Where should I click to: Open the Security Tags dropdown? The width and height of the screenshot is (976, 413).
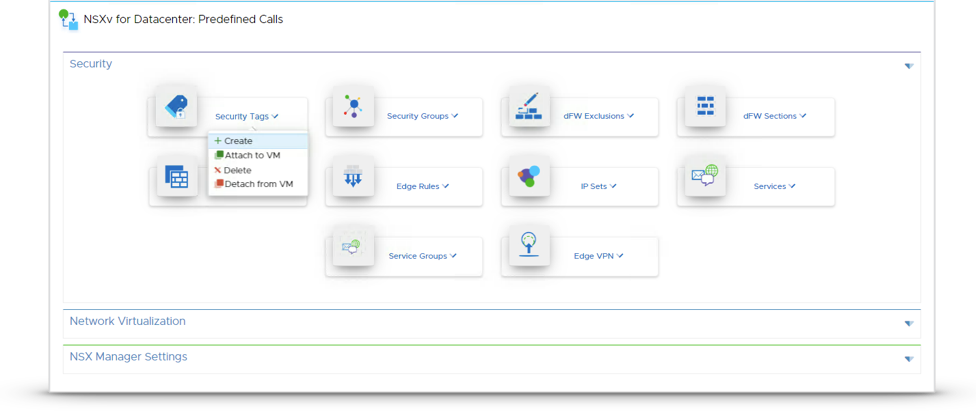(247, 116)
